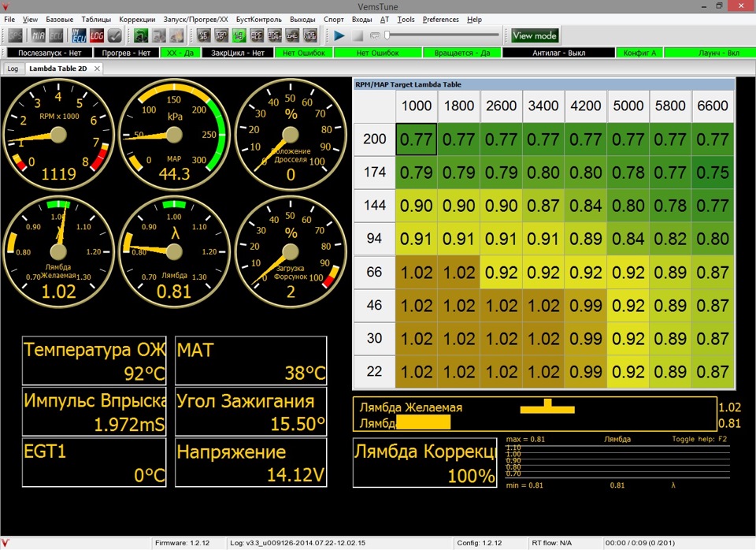Image resolution: width=756 pixels, height=550 pixels.
Task: Open the LOG VIEW icon
Action: pyautogui.click(x=310, y=35)
